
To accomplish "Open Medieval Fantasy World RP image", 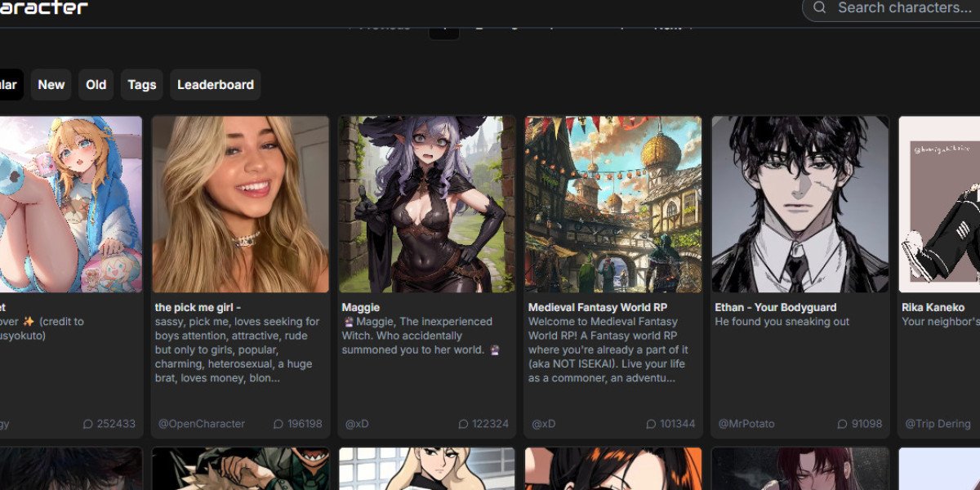I will tap(613, 204).
